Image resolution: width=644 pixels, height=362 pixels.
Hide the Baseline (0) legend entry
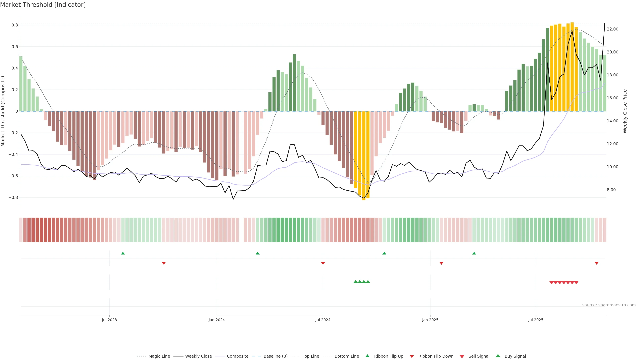pos(276,356)
